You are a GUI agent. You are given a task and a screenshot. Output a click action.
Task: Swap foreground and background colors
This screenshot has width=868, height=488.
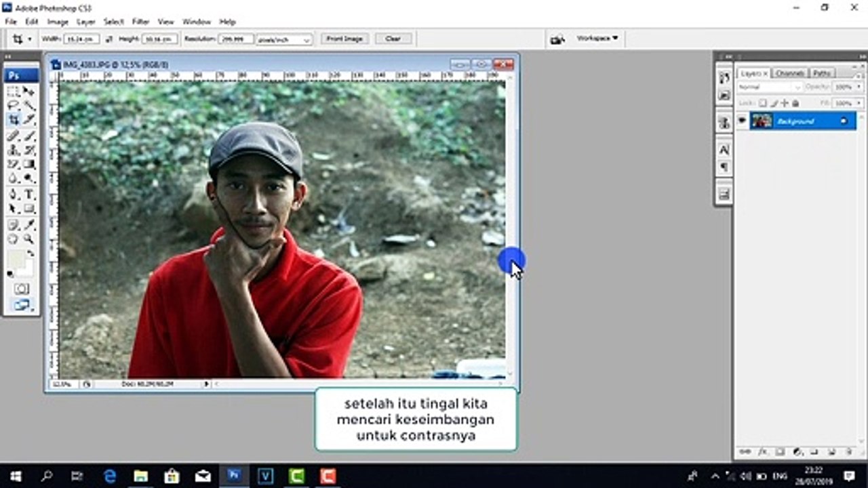[x=31, y=253]
